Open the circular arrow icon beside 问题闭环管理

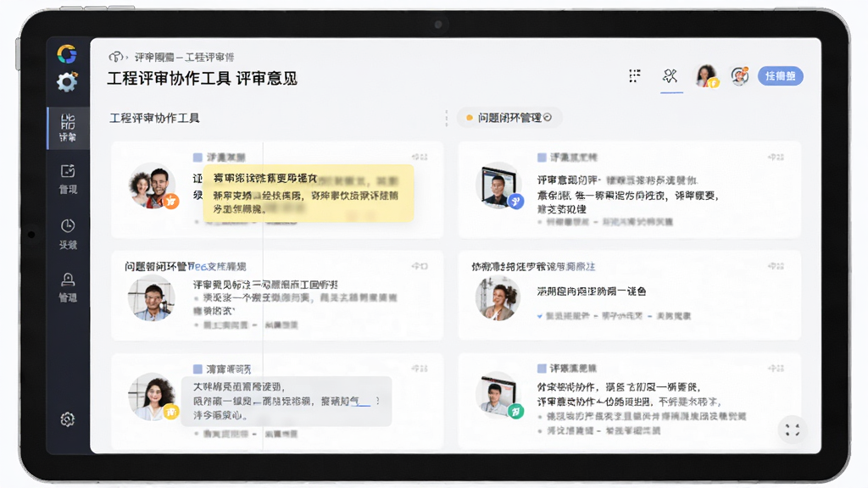coord(548,117)
